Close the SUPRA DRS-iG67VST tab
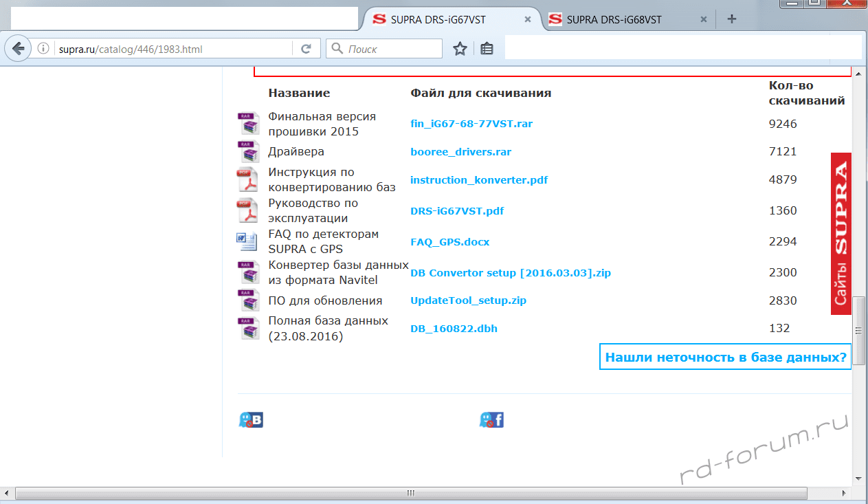868x504 pixels. [x=528, y=20]
